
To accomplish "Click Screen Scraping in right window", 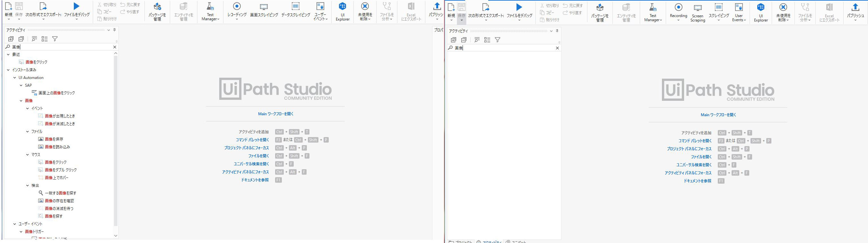I will 698,13.
